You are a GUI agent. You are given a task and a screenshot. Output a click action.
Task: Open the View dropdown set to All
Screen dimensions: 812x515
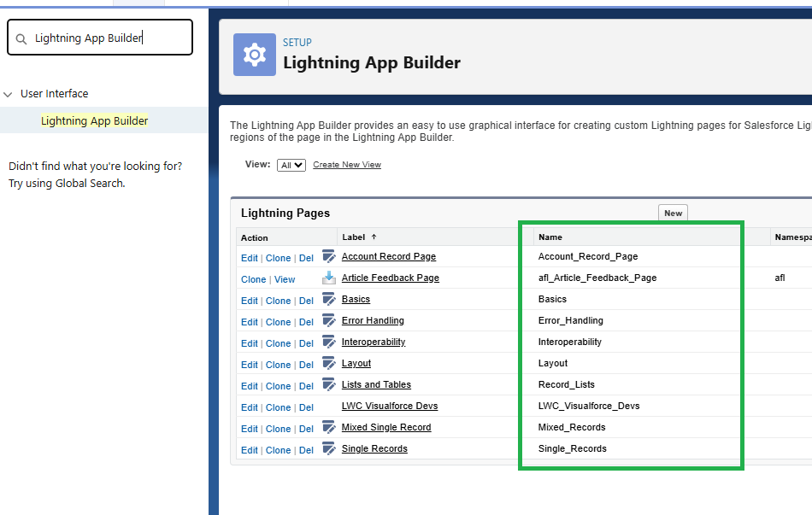coord(291,165)
